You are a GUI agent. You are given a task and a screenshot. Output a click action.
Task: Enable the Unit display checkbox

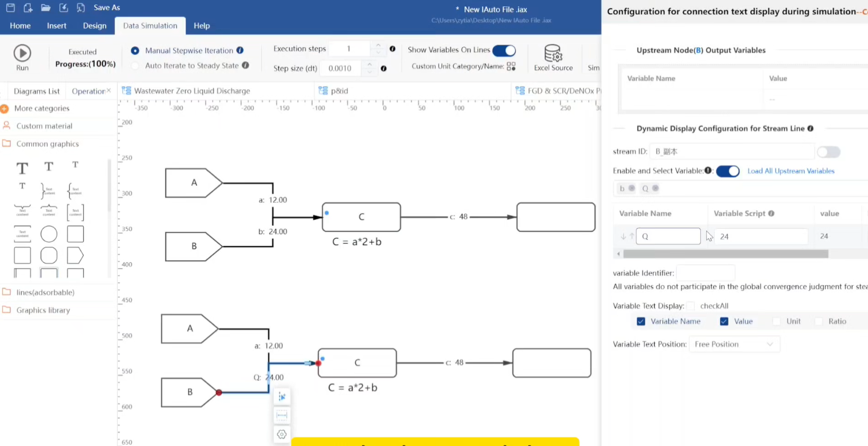(x=777, y=322)
